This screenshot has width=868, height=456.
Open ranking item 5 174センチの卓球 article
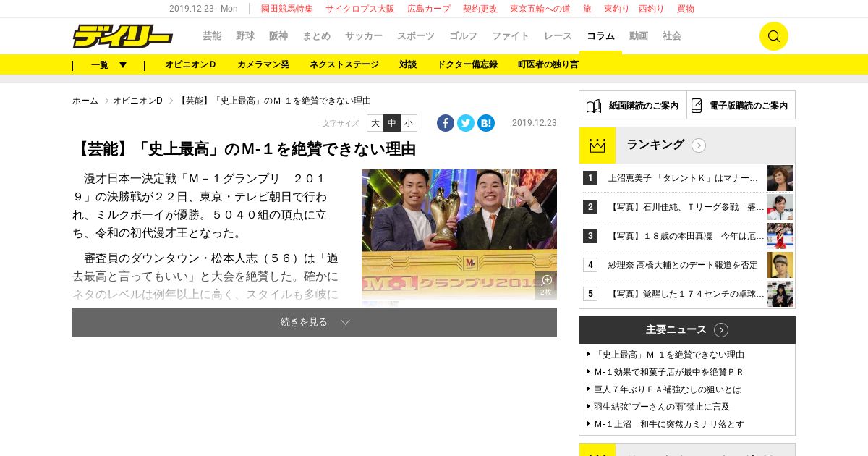[x=686, y=294]
